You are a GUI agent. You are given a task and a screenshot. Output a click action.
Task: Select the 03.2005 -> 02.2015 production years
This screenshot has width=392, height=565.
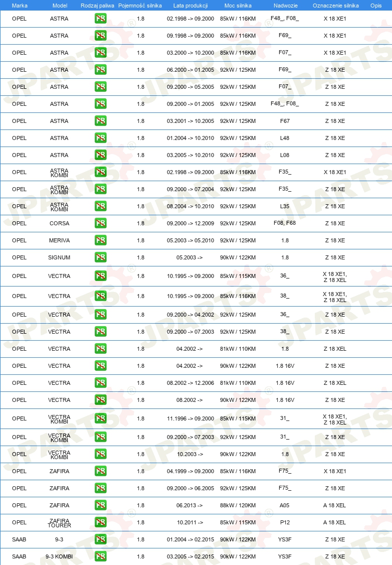pyautogui.click(x=190, y=556)
